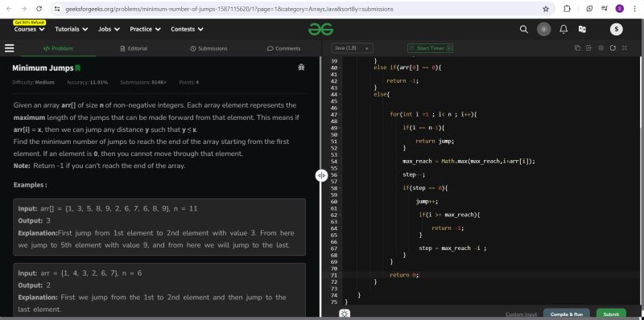
Task: Submit the solution
Action: 611,314
